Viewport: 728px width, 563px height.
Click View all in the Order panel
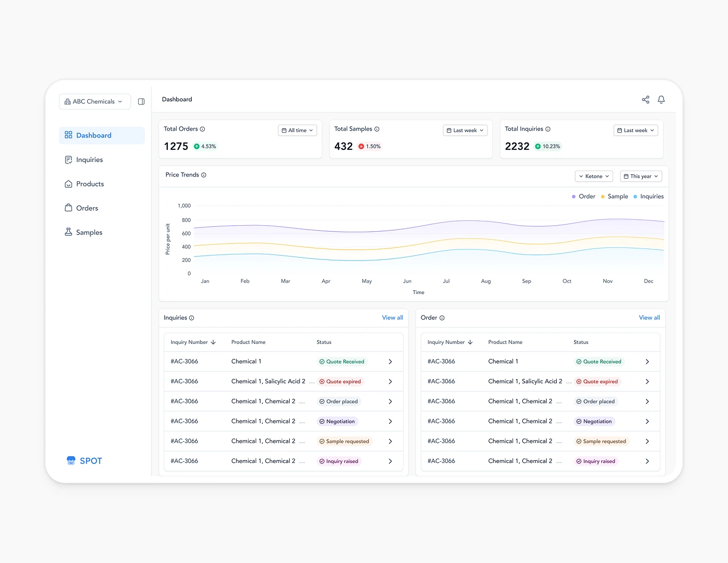click(x=649, y=317)
